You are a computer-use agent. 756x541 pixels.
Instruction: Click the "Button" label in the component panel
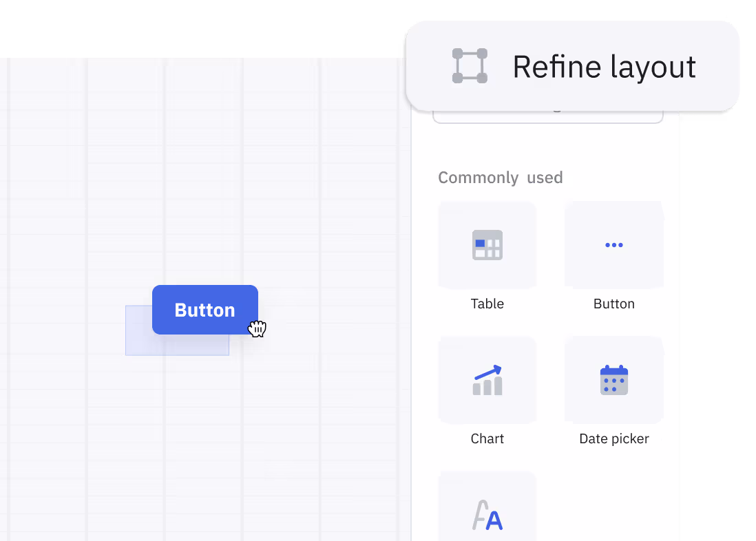(613, 304)
